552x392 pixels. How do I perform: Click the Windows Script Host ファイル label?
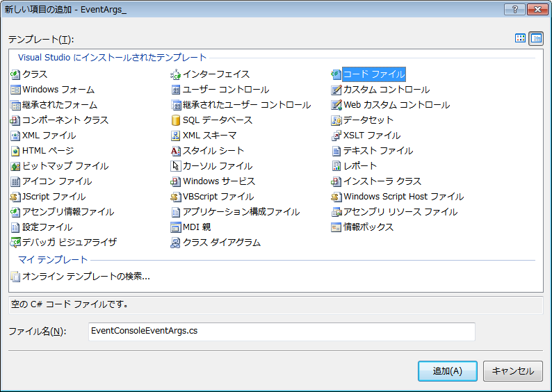pyautogui.click(x=403, y=197)
